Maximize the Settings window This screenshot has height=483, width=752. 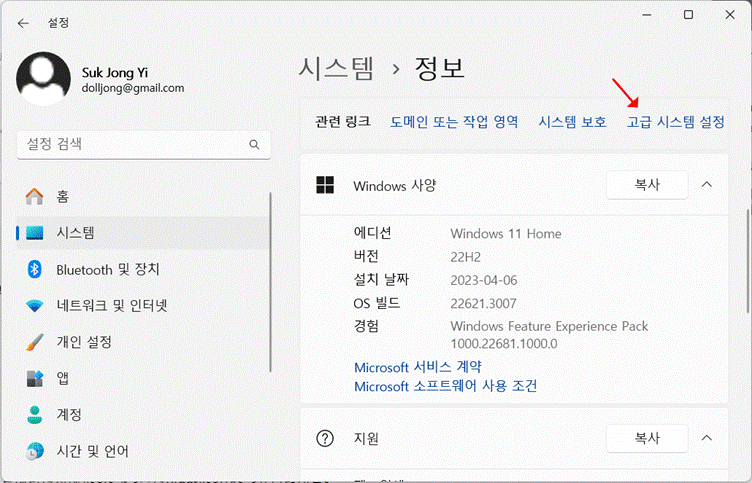click(688, 15)
